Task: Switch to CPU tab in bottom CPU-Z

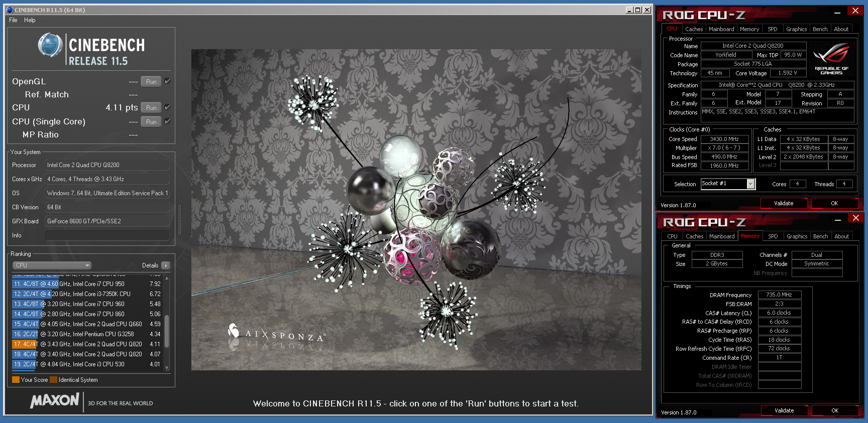Action: (x=672, y=236)
